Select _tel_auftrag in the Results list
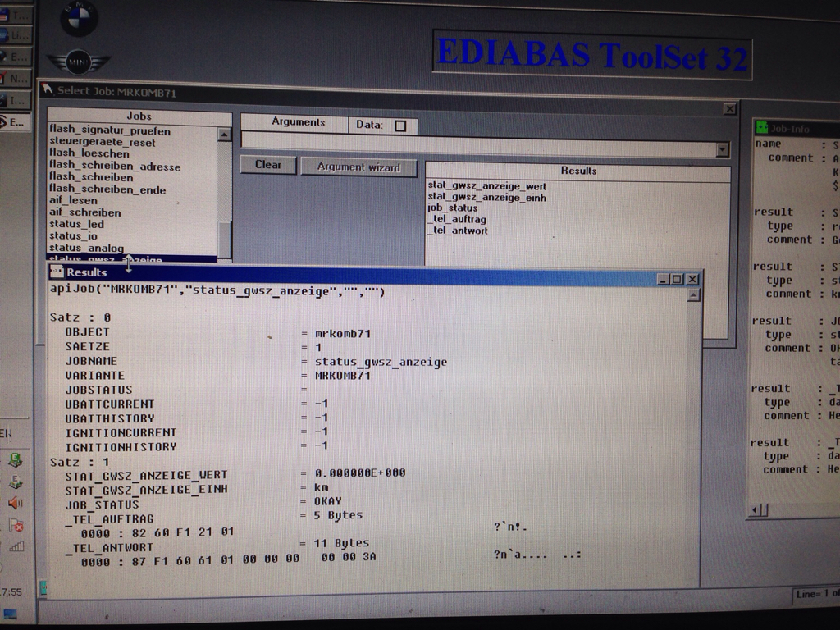The image size is (840, 630). 457,219
